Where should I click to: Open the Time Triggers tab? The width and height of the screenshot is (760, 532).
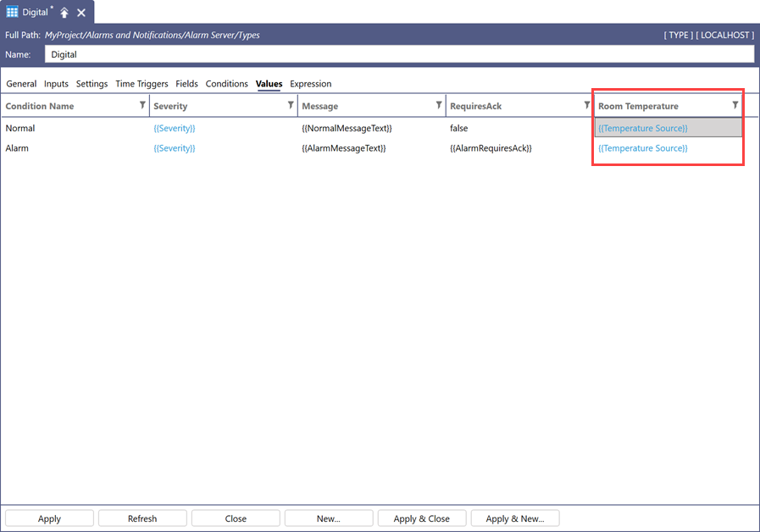tap(141, 84)
